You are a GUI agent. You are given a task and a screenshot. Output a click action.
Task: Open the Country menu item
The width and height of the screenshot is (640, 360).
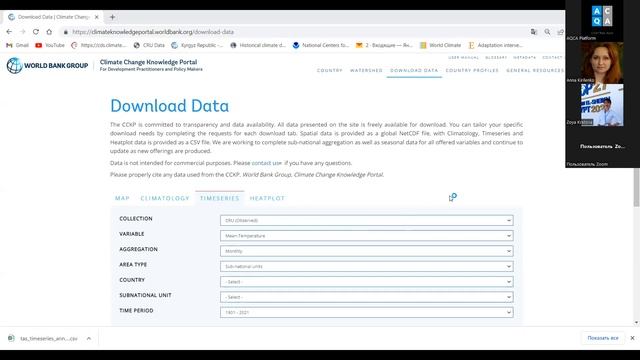329,71
